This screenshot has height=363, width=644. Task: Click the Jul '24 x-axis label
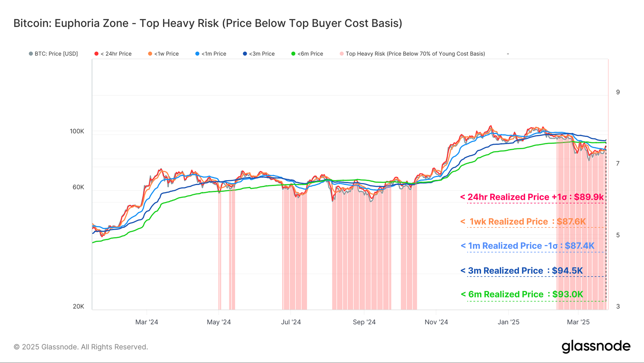point(291,322)
